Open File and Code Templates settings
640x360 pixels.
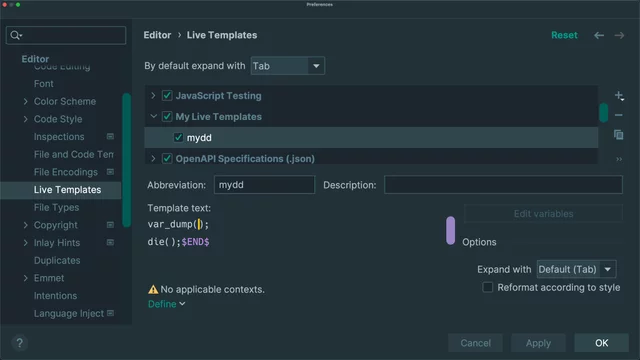click(x=73, y=154)
